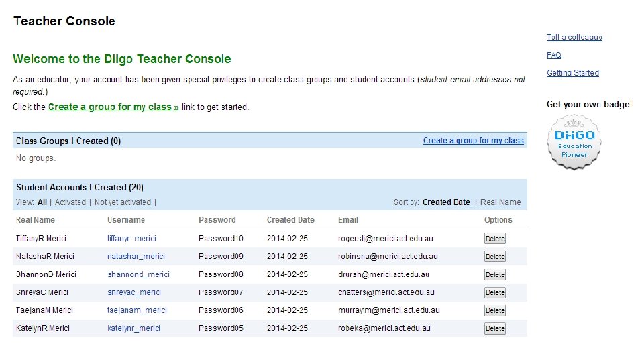Screen dimensions: 644x362
Task: Click the ShreyaC Merici real name
Action: (42, 292)
